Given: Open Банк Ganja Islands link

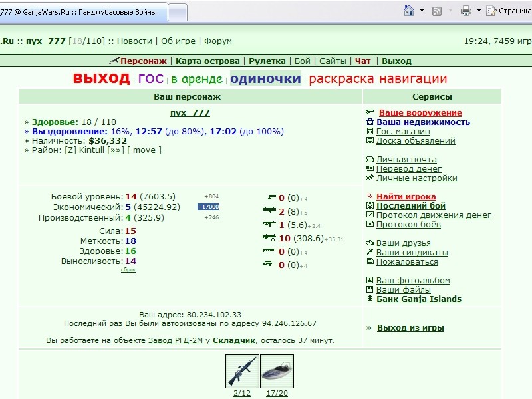Looking at the screenshot, I should point(419,299).
